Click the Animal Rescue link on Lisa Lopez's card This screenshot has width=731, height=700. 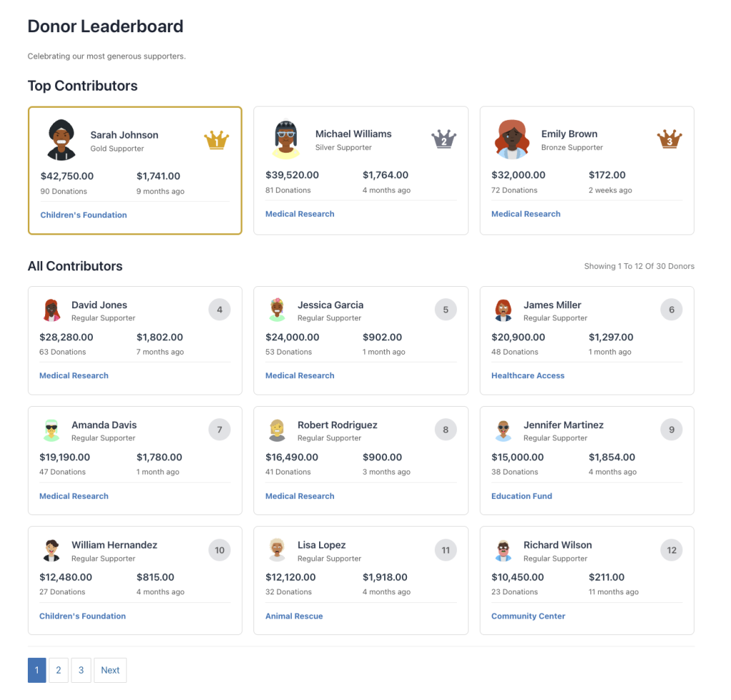point(294,616)
